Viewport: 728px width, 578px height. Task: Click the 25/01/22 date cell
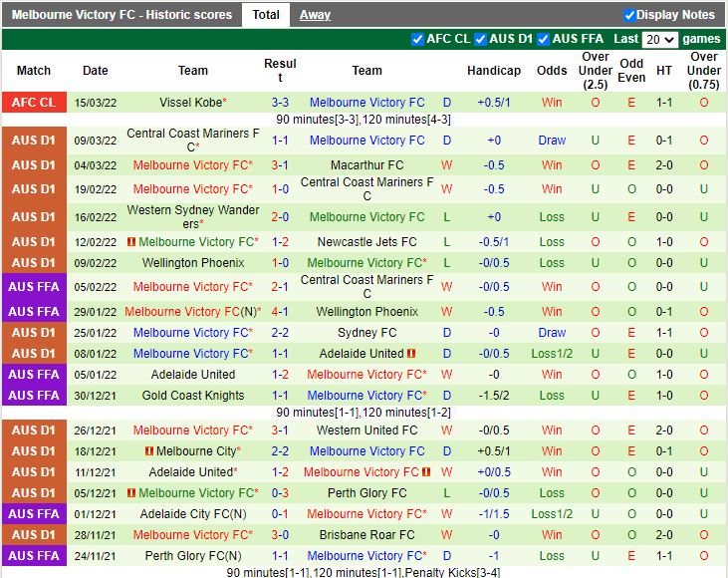[96, 333]
